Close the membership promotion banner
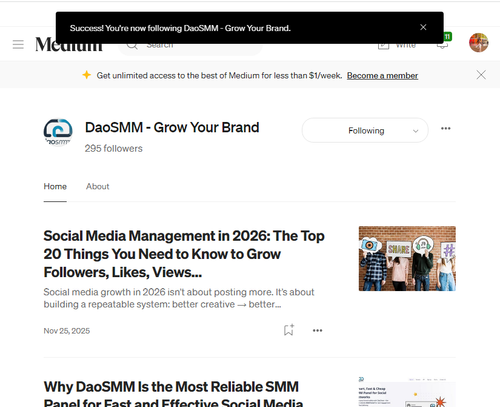This screenshot has height=407, width=500. coord(481,75)
